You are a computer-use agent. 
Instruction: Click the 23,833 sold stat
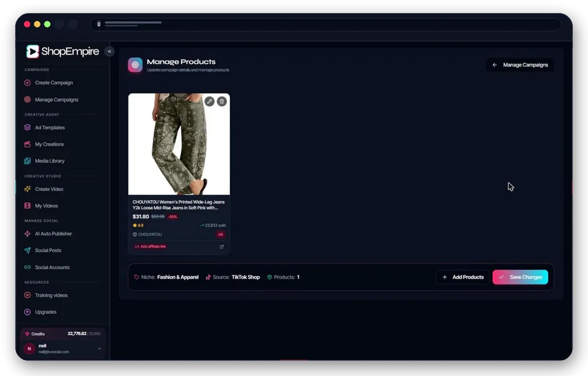[x=213, y=225]
